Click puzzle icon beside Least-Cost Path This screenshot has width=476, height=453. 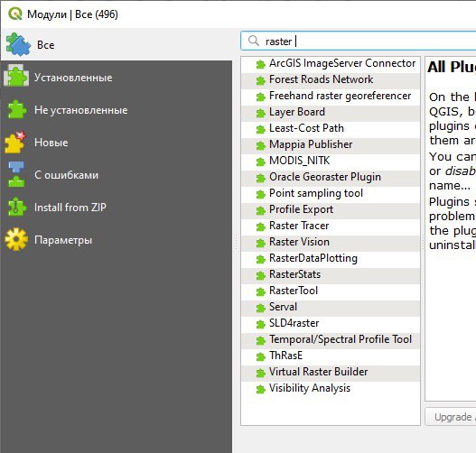pyautogui.click(x=260, y=129)
